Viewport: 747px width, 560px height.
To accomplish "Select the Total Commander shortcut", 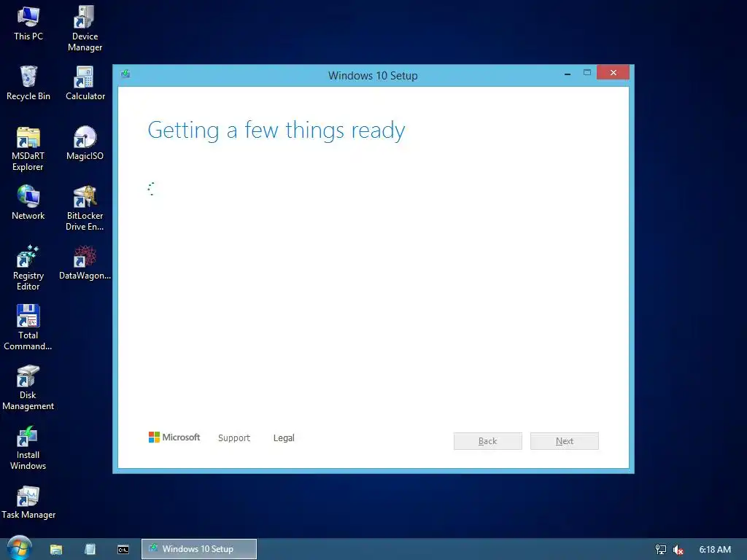I will tap(28, 328).
